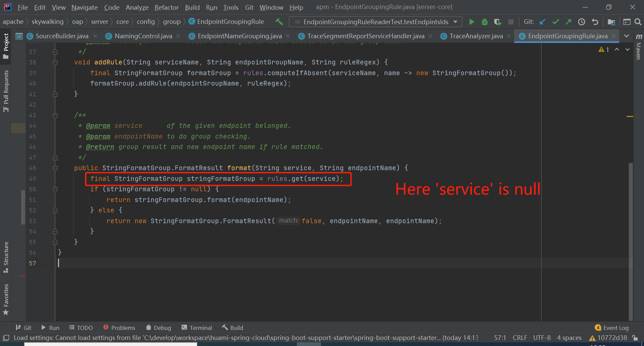Toggle read-only lock icon in status bar
The image size is (644, 346).
[635, 338]
